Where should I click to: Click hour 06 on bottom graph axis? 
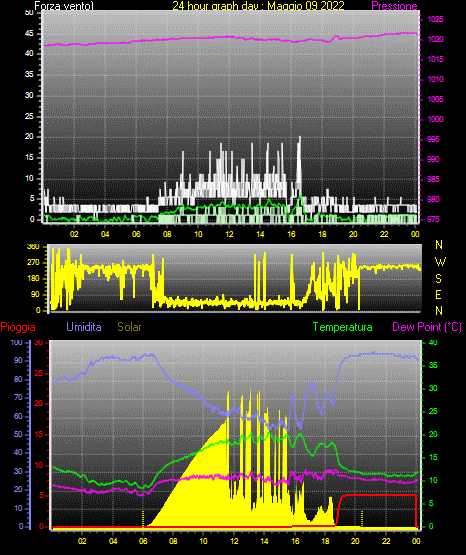tap(143, 541)
